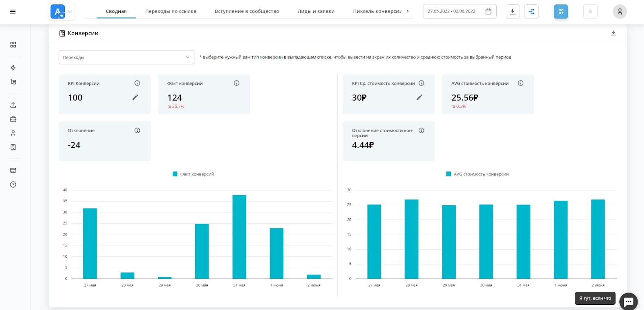
Task: Open the upload icon in sidebar
Action: pyautogui.click(x=13, y=105)
